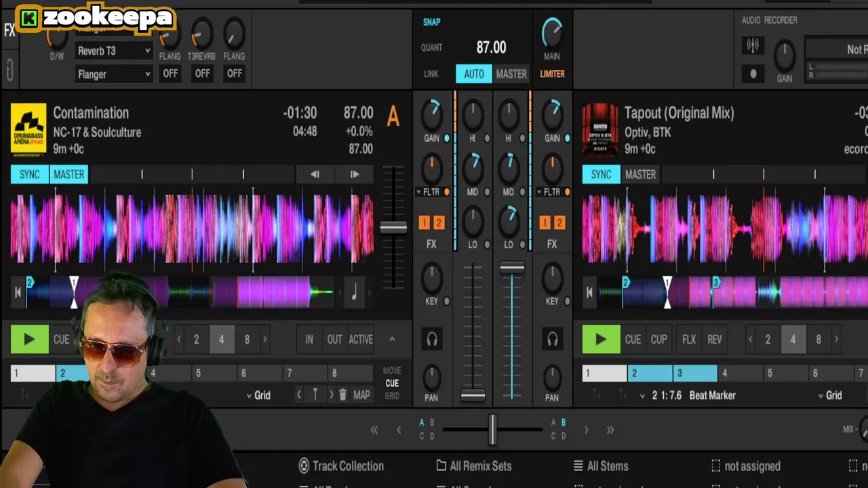Click deck A previous grid marker arrow
The width and height of the screenshot is (868, 488).
coord(299,395)
